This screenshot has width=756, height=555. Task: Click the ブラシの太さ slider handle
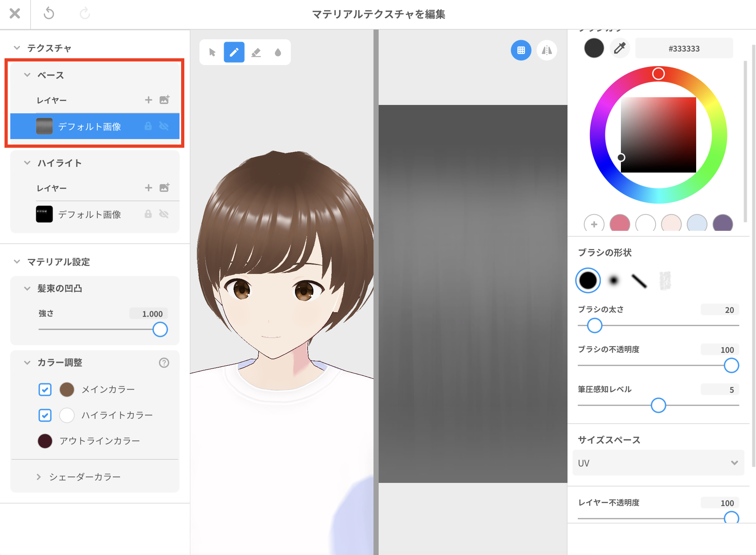(x=594, y=325)
